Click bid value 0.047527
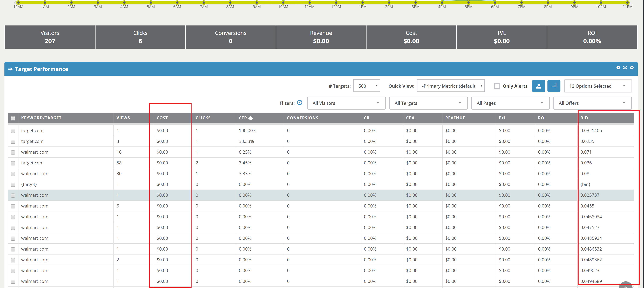 (x=590, y=227)
